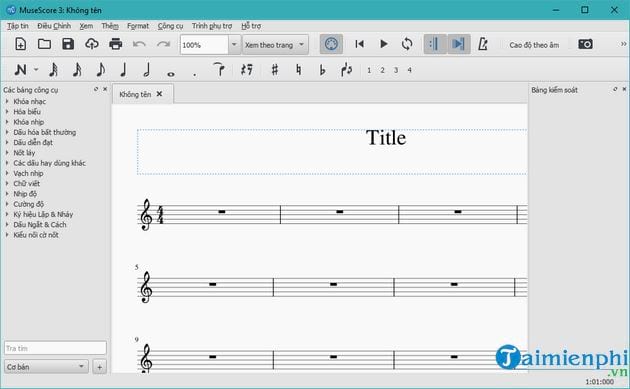Start playback with the play button
The image size is (630, 389).
point(383,44)
